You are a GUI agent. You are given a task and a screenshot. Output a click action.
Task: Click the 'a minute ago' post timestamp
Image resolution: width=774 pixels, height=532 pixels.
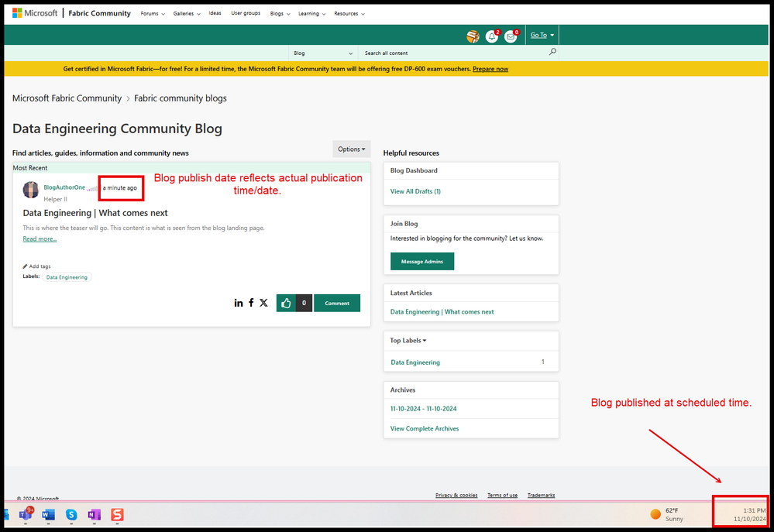tap(120, 188)
